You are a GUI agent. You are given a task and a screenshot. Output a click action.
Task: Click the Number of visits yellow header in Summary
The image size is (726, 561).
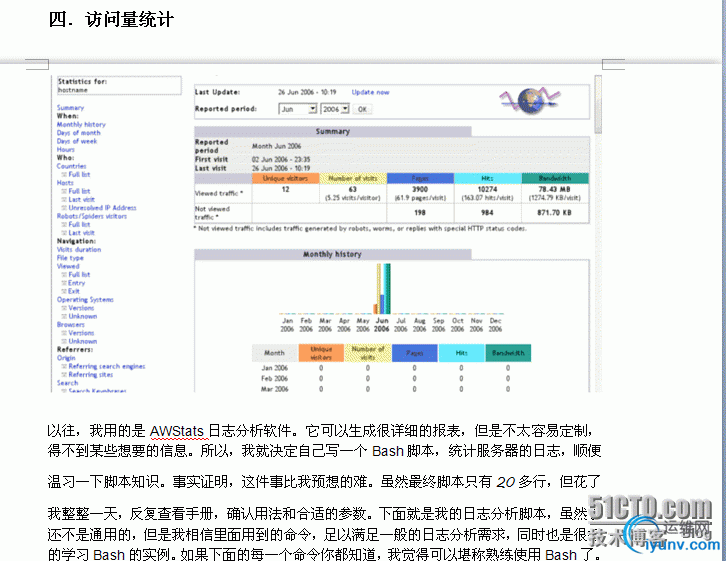tap(353, 178)
